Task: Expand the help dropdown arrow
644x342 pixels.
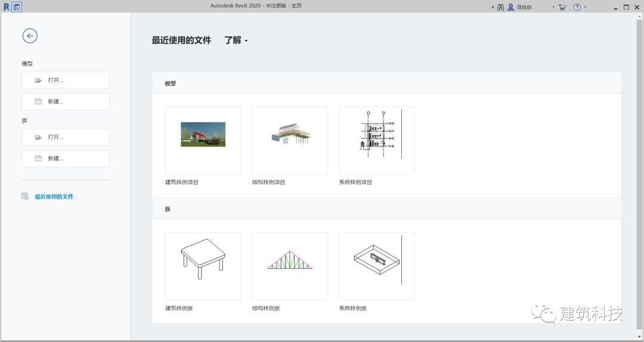Action: click(585, 7)
